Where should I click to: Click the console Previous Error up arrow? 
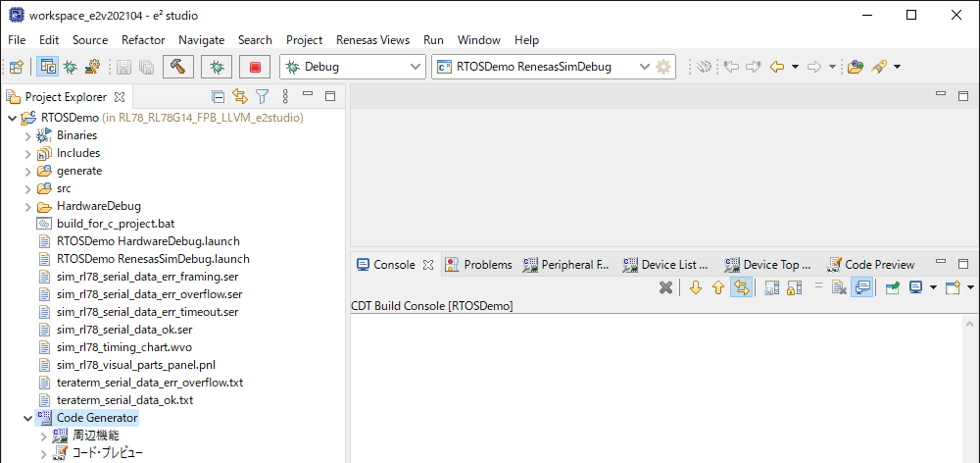coord(718,287)
